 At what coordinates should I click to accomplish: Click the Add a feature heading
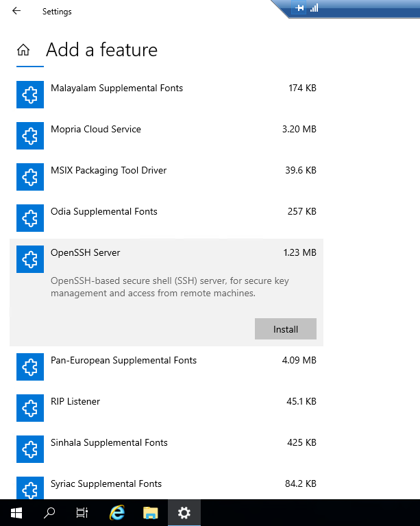click(101, 50)
